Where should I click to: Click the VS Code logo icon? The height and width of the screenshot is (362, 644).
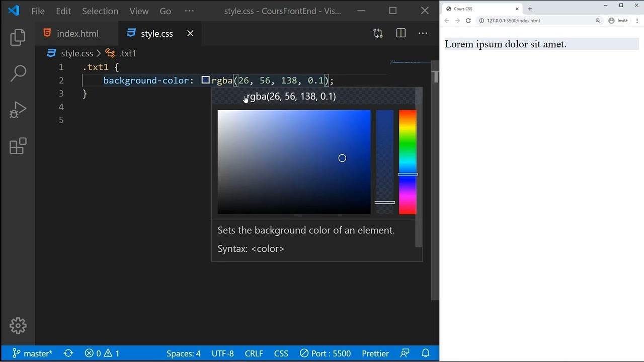tap(14, 11)
